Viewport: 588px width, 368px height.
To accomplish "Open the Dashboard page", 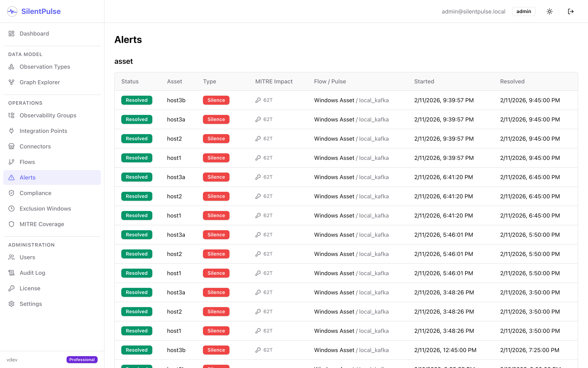I will point(52,34).
